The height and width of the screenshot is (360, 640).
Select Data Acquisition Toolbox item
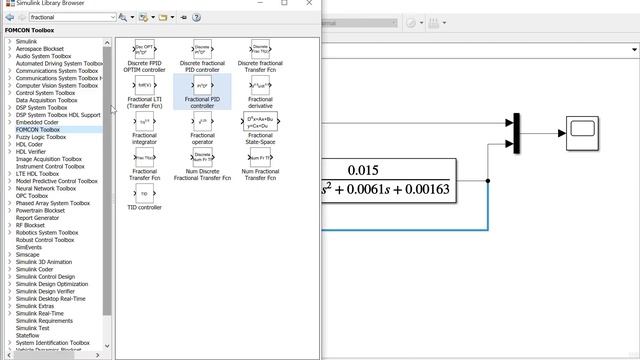[47, 100]
